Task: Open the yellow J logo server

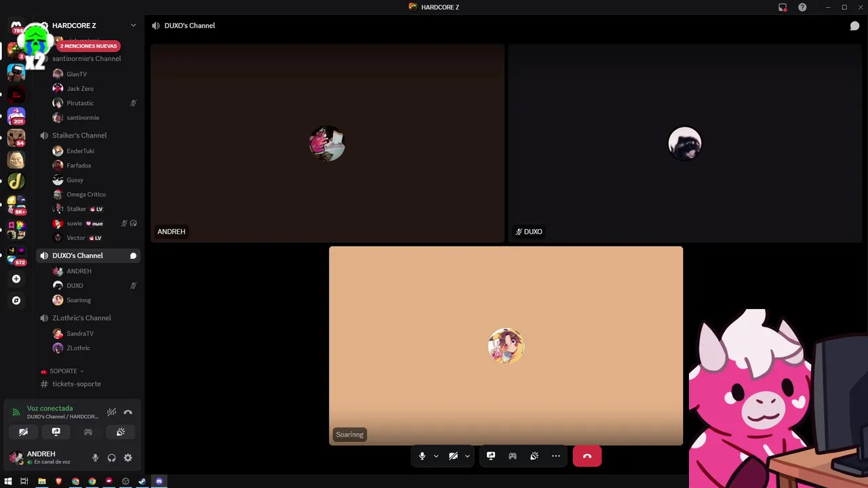Action: [16, 181]
